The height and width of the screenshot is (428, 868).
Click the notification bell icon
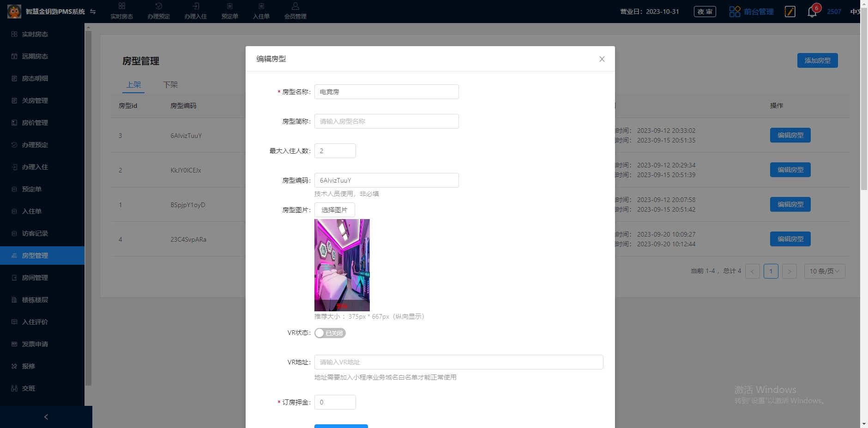[x=812, y=12]
